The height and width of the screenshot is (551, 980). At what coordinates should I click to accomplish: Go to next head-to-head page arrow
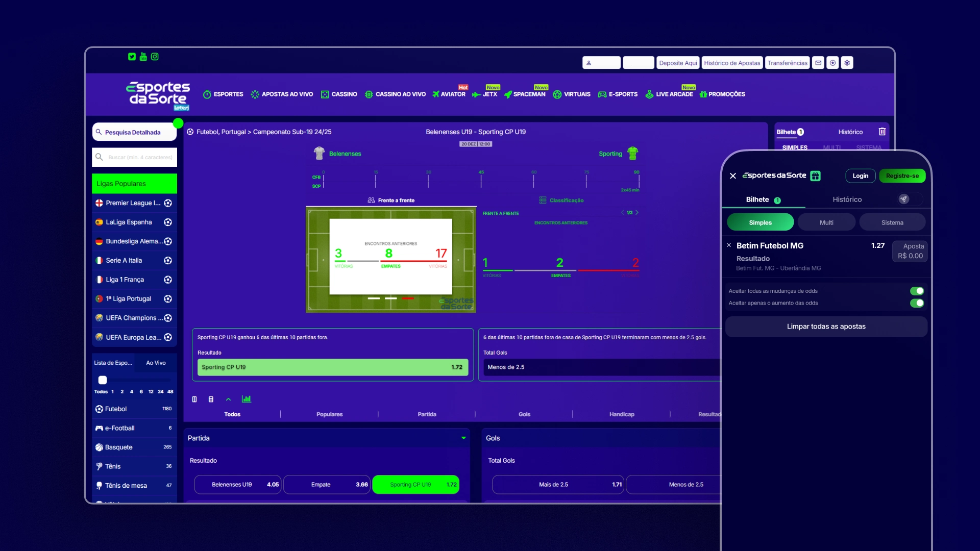point(637,212)
